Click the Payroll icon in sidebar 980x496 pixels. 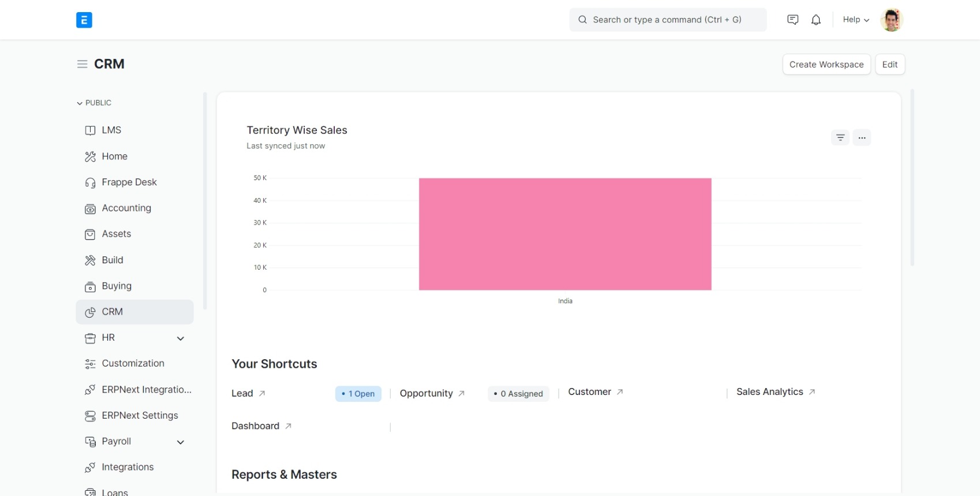click(90, 442)
